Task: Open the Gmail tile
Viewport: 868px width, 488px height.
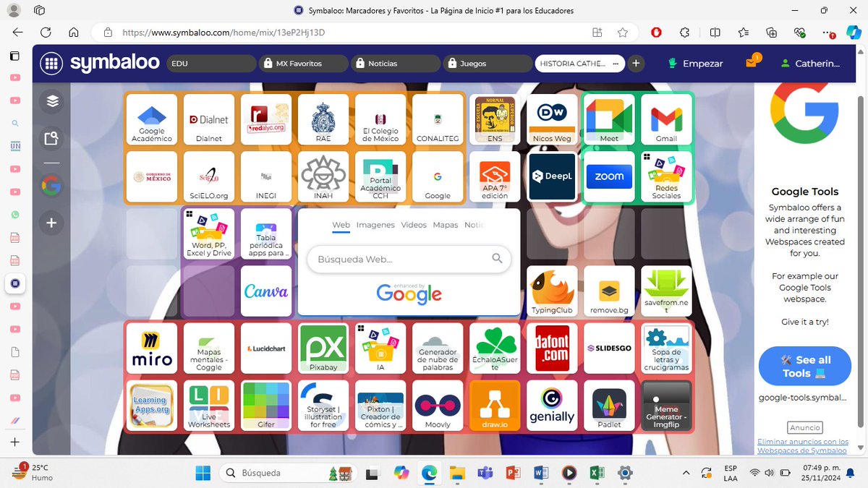Action: click(x=666, y=119)
